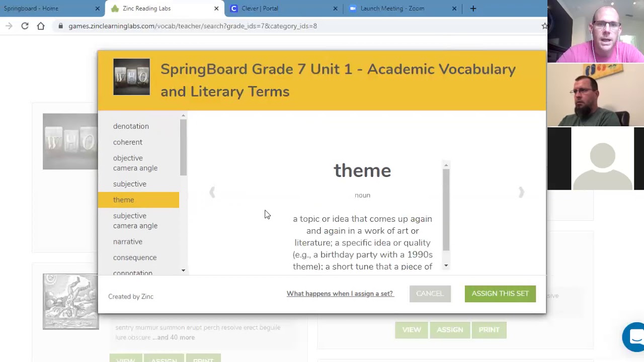Select the word subjective in the list
Viewport: 644px width, 362px height.
click(x=130, y=184)
